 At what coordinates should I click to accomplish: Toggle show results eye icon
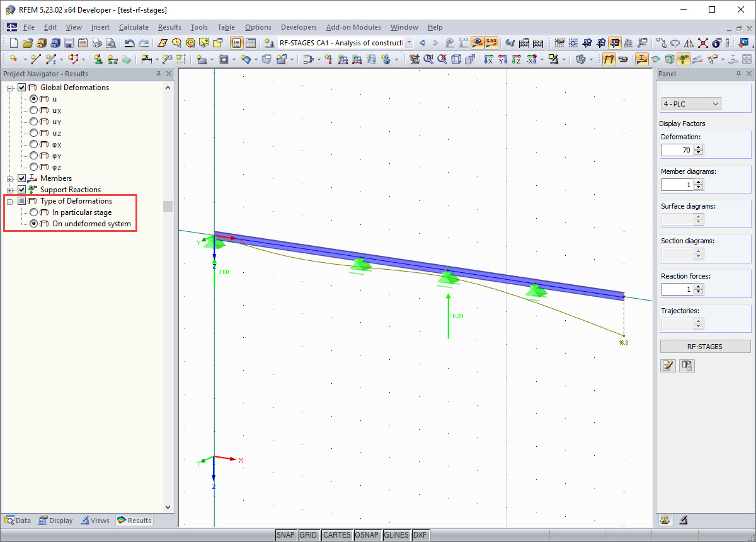478,43
